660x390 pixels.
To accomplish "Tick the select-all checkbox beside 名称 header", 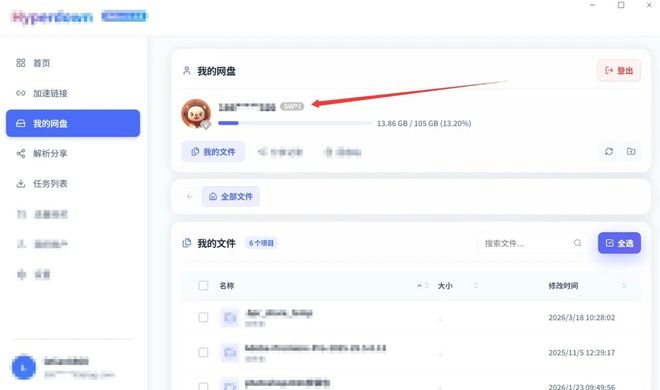I will click(203, 286).
